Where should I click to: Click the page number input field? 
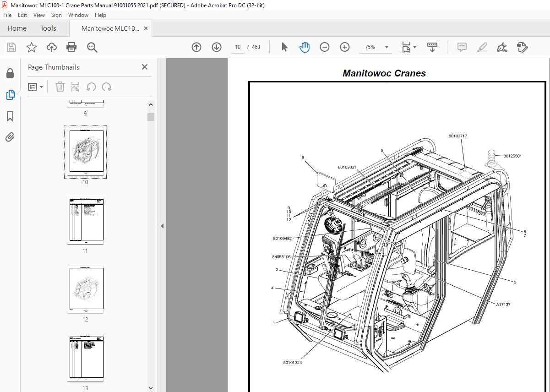[238, 47]
